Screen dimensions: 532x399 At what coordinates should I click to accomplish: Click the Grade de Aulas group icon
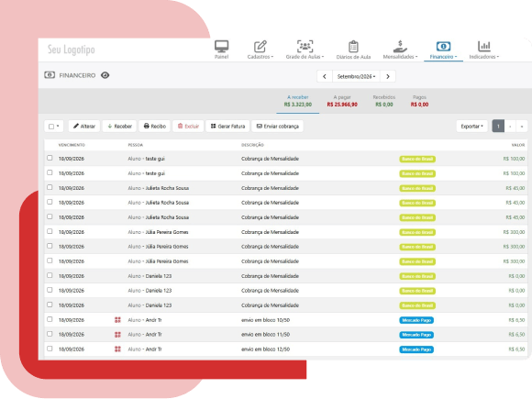305,46
